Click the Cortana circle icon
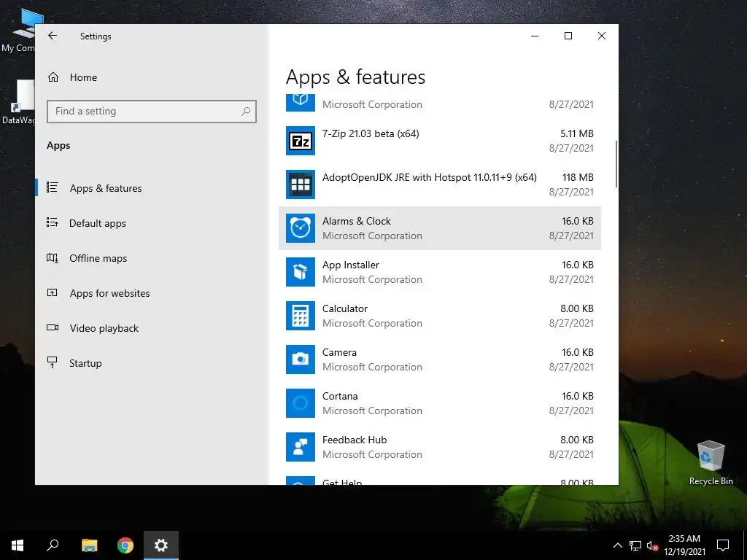Image resolution: width=747 pixels, height=560 pixels. click(x=300, y=403)
